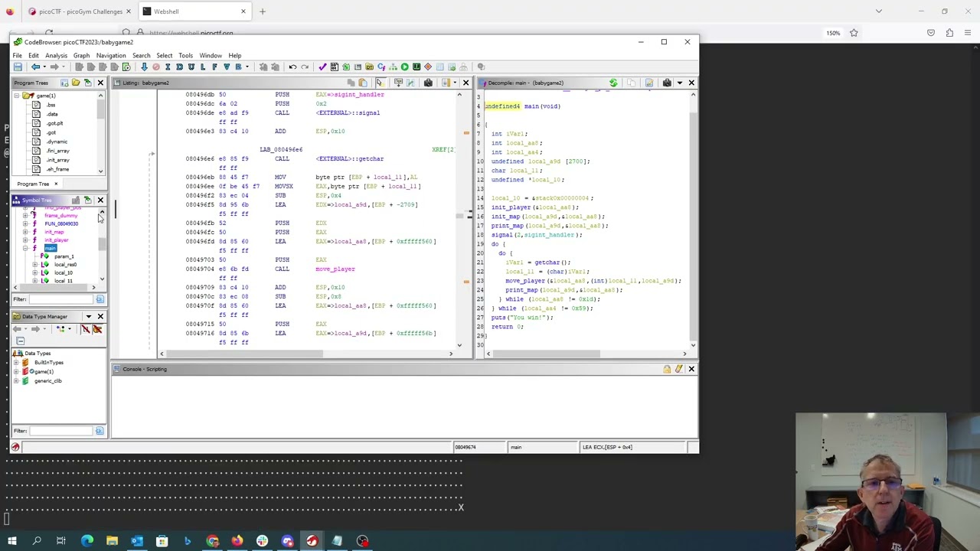
Task: Select init_player function in Symbol Tree
Action: 57,240
